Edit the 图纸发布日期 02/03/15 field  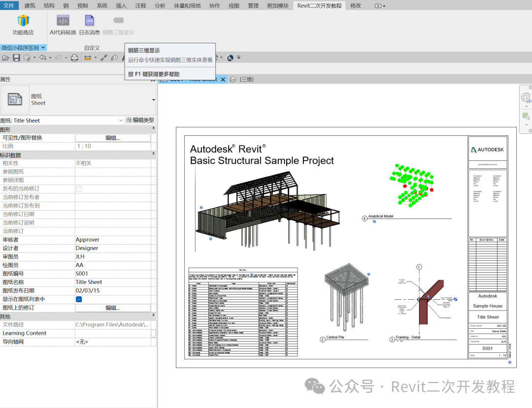coord(113,291)
